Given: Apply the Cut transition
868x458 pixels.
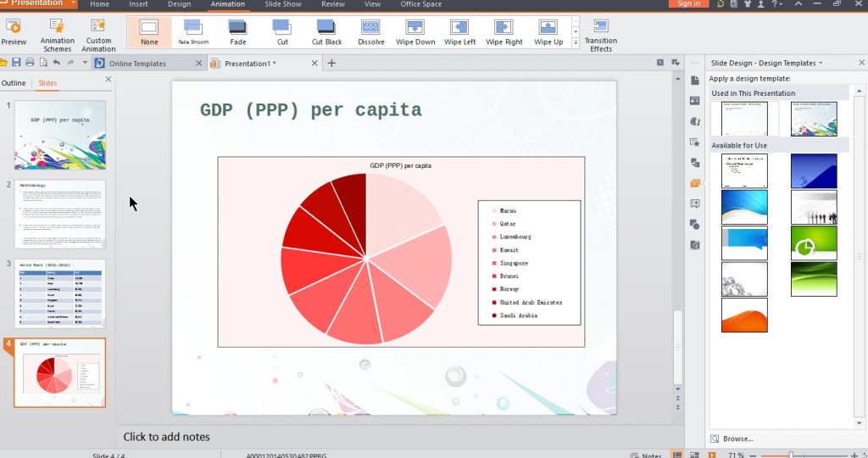Looking at the screenshot, I should [282, 32].
